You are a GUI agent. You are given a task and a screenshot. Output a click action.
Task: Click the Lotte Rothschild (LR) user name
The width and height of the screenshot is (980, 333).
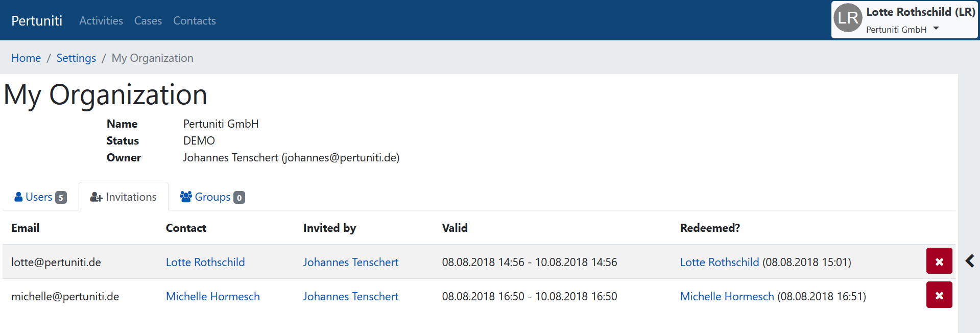921,12
